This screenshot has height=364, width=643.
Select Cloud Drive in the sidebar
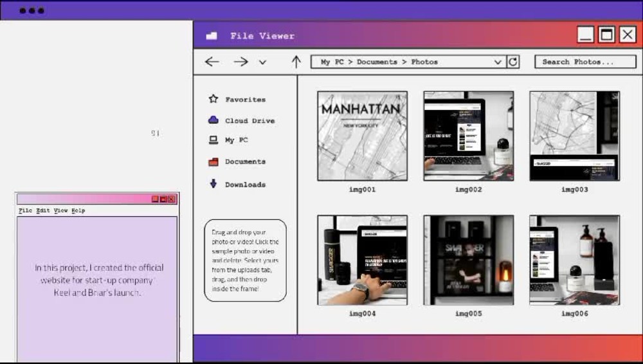coord(249,121)
